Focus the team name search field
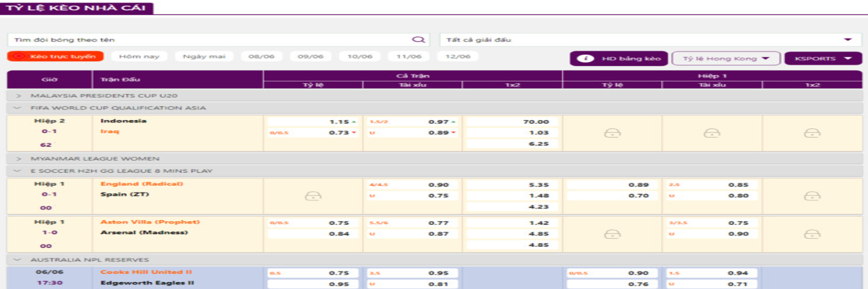This screenshot has height=289, width=868. [208, 40]
